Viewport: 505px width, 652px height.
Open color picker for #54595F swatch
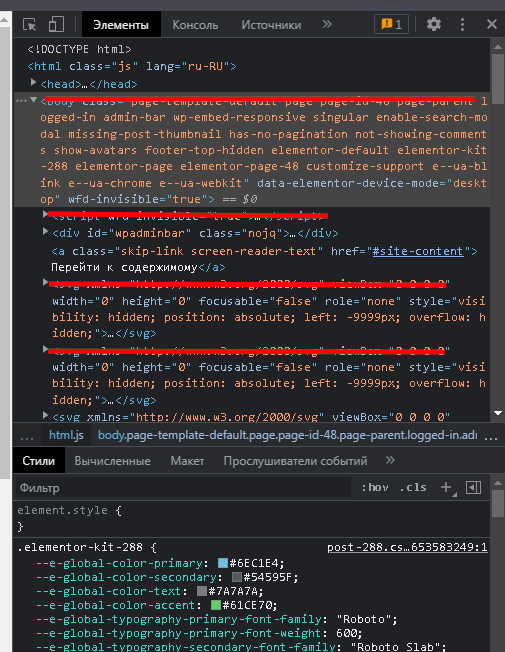[x=237, y=577]
